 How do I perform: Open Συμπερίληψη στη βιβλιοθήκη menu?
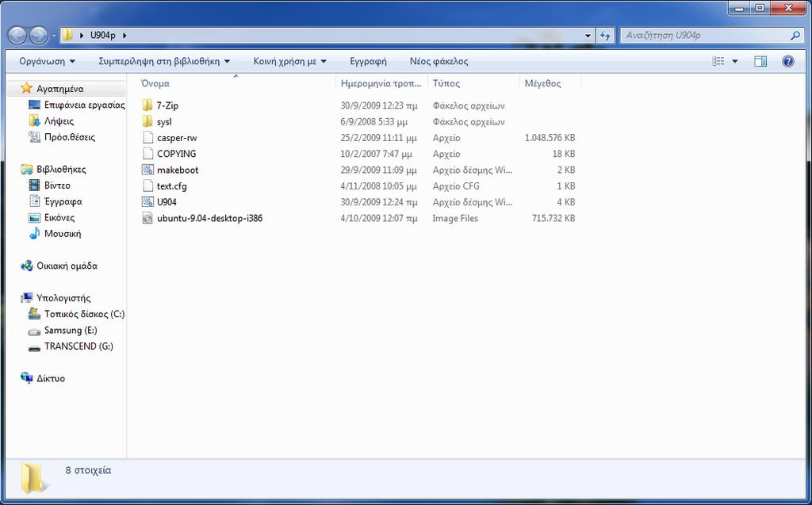(x=164, y=61)
